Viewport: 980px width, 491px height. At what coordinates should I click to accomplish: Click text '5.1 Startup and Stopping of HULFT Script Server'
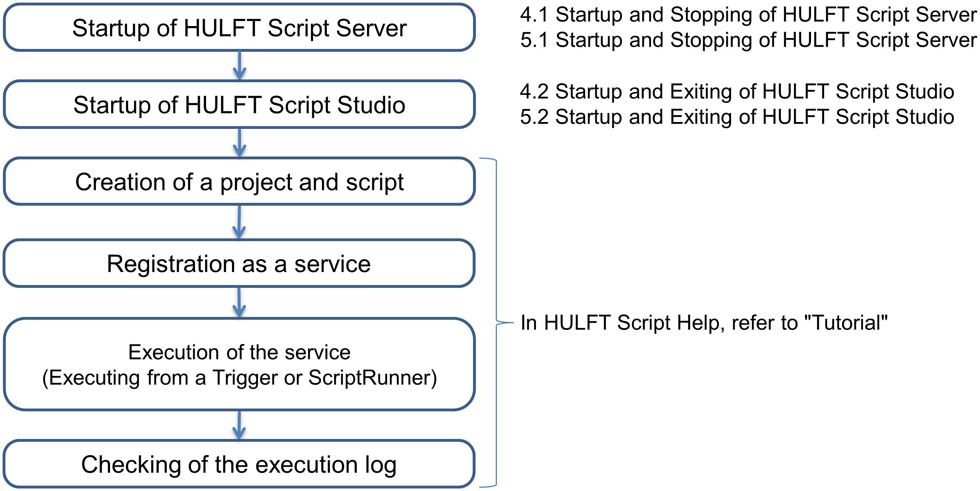pyautogui.click(x=748, y=40)
